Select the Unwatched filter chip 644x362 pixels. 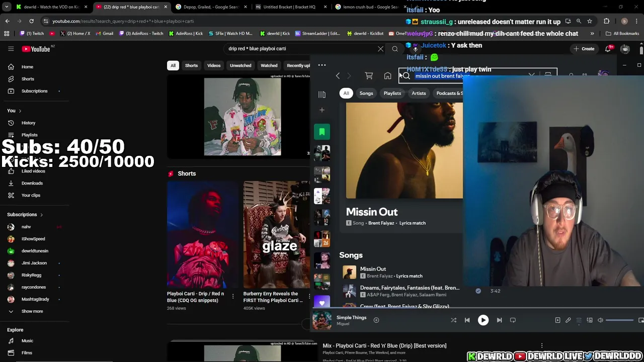pos(240,65)
